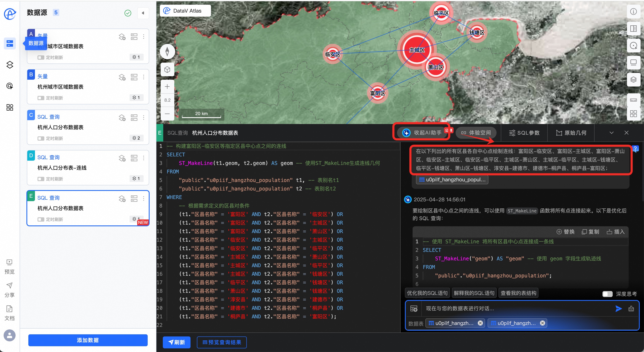
Task: Zoom out with the map minus button
Action: [x=167, y=114]
